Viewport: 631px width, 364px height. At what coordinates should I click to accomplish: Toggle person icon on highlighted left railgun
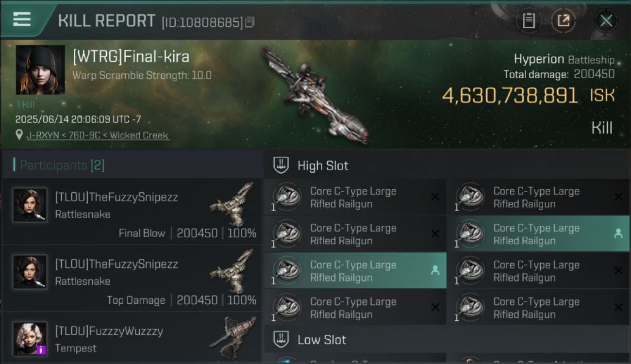click(x=435, y=270)
